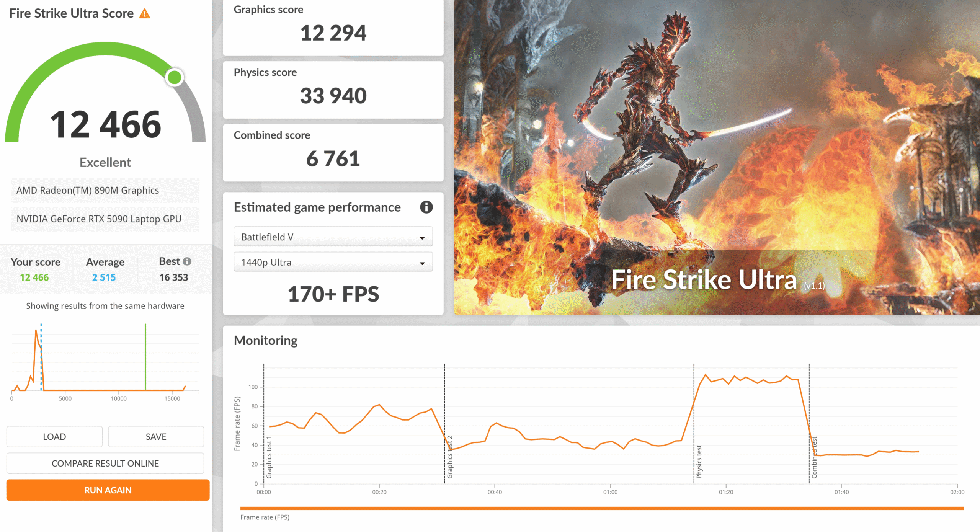This screenshot has width=980, height=532.
Task: Click the info icon next to Best
Action: 187,261
